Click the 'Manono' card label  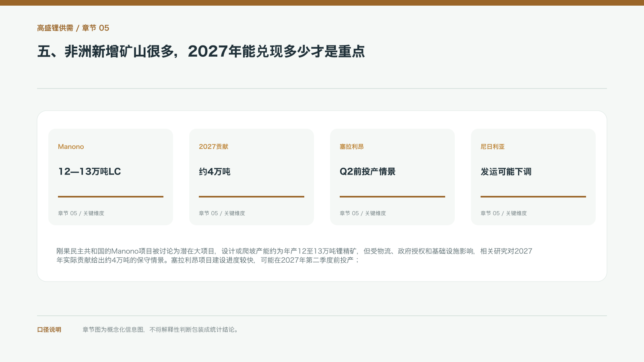(71, 146)
